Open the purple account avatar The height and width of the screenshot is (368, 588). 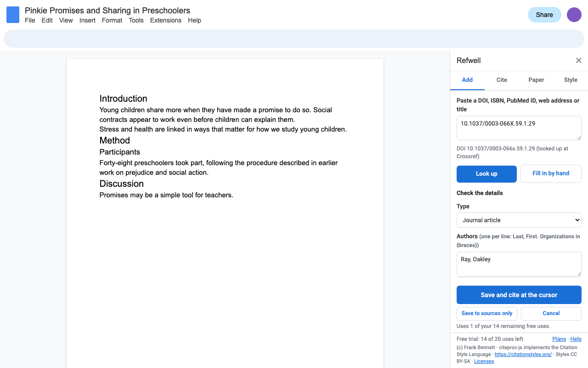point(574,15)
